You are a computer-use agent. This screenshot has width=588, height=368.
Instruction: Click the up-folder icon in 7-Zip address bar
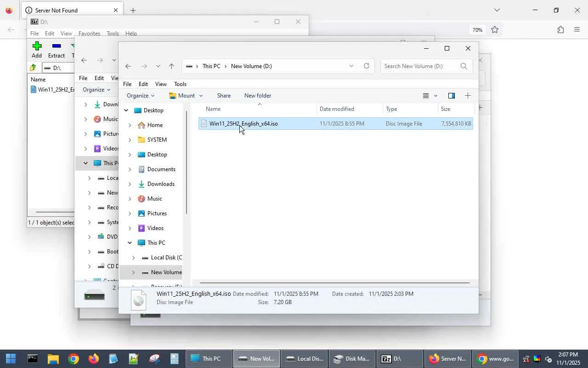(x=33, y=68)
